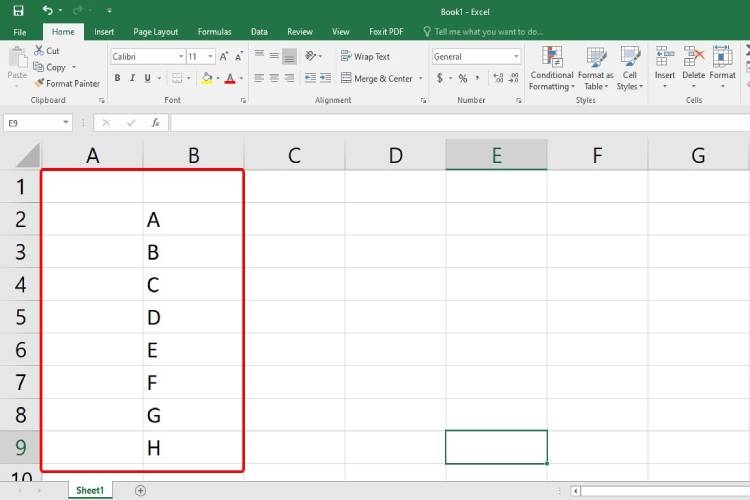The height and width of the screenshot is (500, 750).
Task: Toggle bold formatting
Action: (117, 78)
